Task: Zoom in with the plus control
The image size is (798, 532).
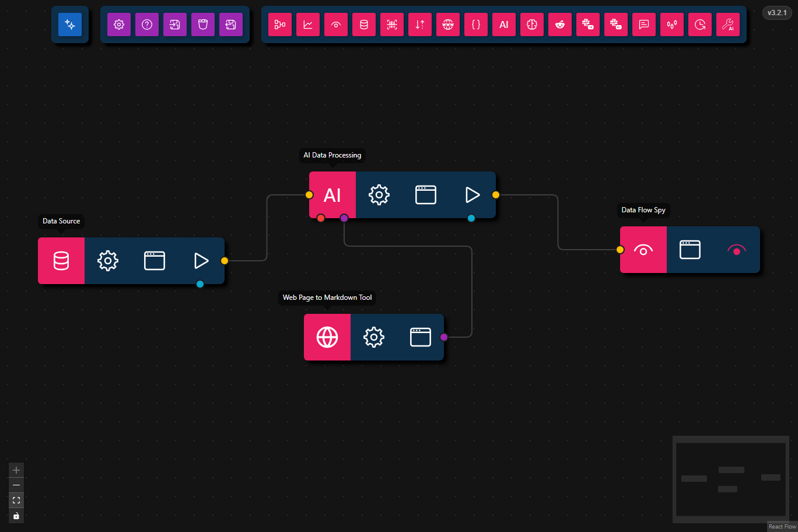Action: tap(16, 470)
